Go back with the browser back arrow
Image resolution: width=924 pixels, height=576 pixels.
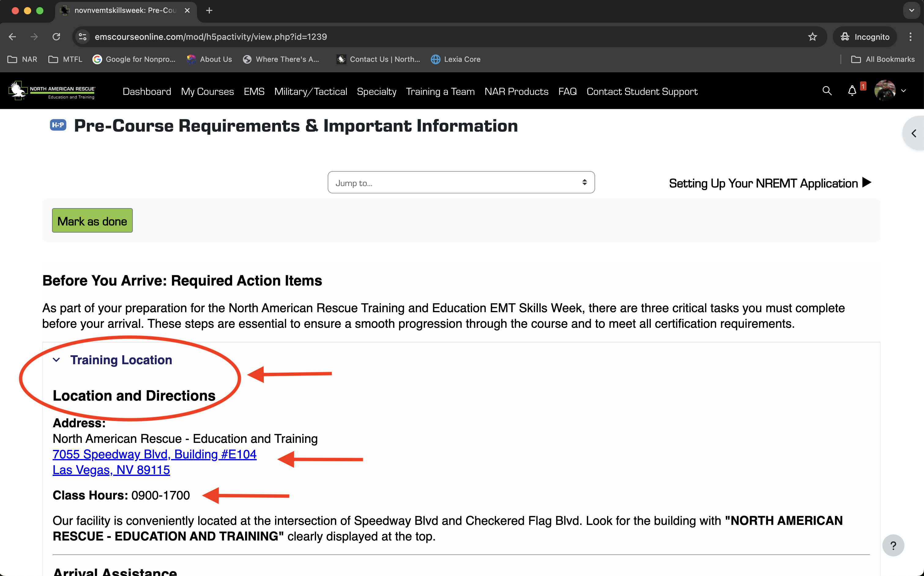(12, 36)
